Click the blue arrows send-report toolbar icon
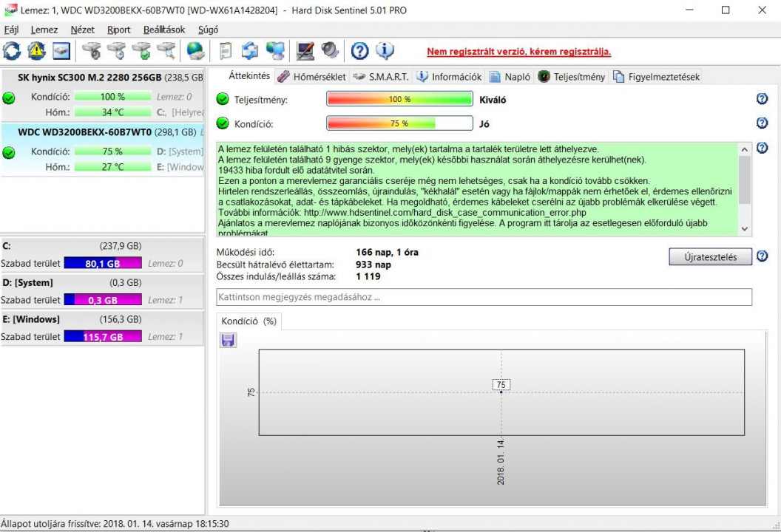Image resolution: width=781 pixels, height=532 pixels. pos(249,50)
